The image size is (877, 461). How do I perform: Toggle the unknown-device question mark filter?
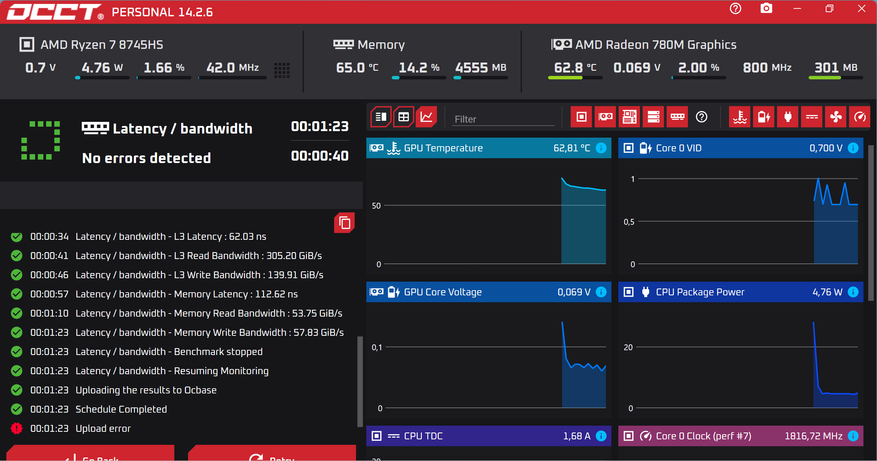(x=701, y=117)
